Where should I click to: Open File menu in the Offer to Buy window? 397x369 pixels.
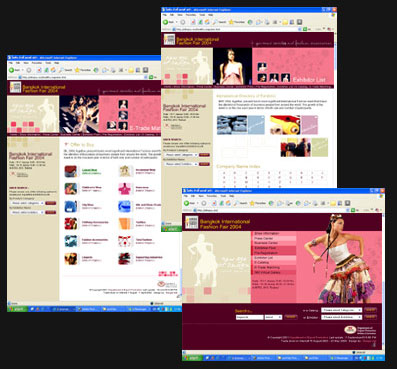click(x=11, y=63)
